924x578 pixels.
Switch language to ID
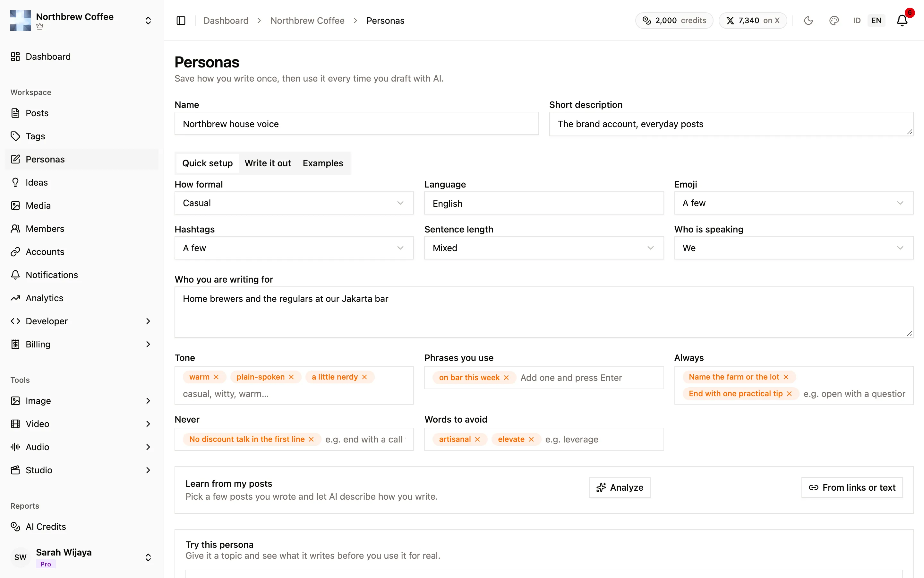(x=857, y=21)
